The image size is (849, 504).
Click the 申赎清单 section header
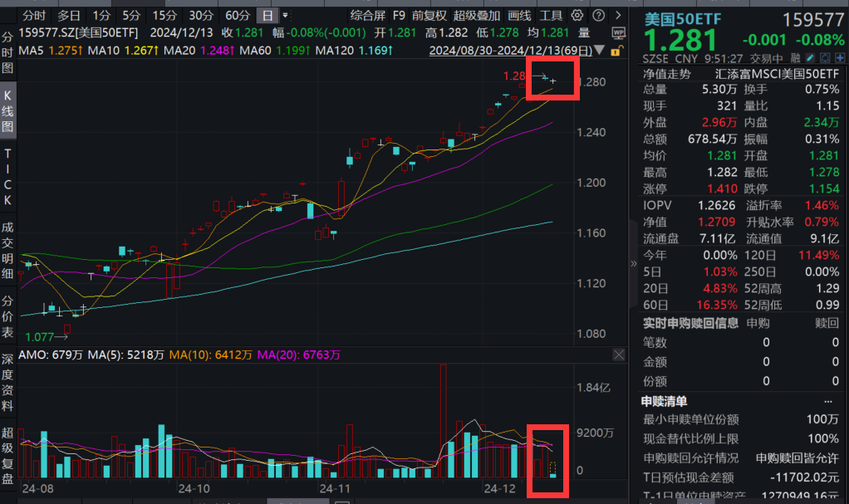665,401
